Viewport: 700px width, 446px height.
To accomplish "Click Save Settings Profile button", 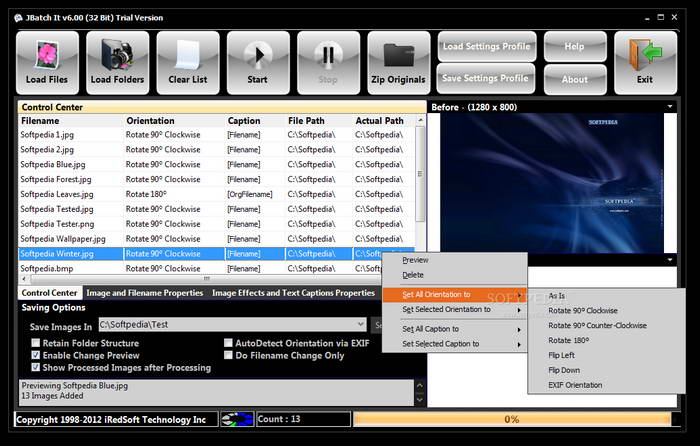I will coord(486,79).
